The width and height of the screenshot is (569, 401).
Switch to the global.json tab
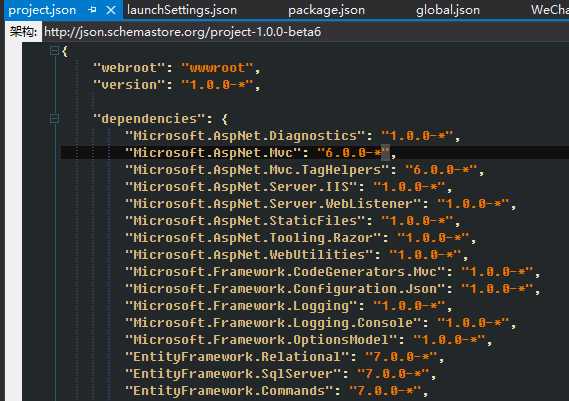448,10
